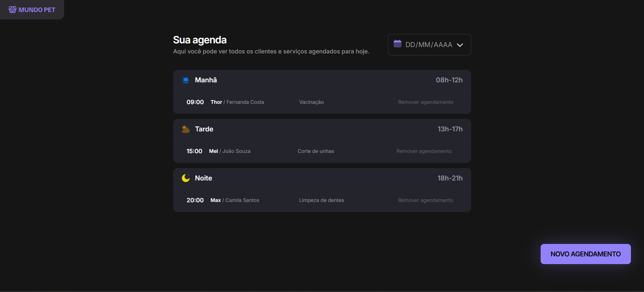Open the DD/MM/AAAA date field
This screenshot has height=292, width=644.
(429, 45)
